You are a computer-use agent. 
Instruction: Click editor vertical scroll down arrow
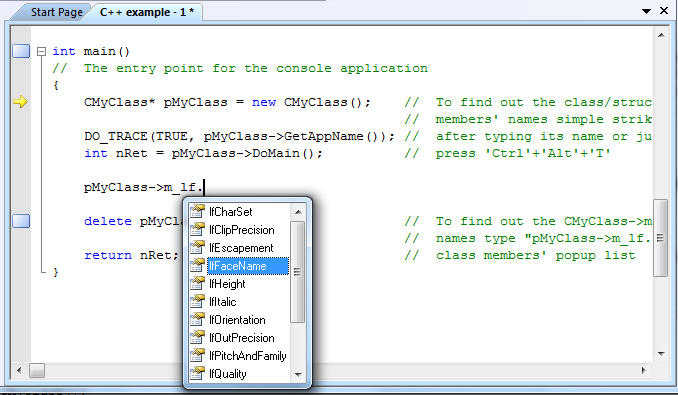(x=661, y=354)
